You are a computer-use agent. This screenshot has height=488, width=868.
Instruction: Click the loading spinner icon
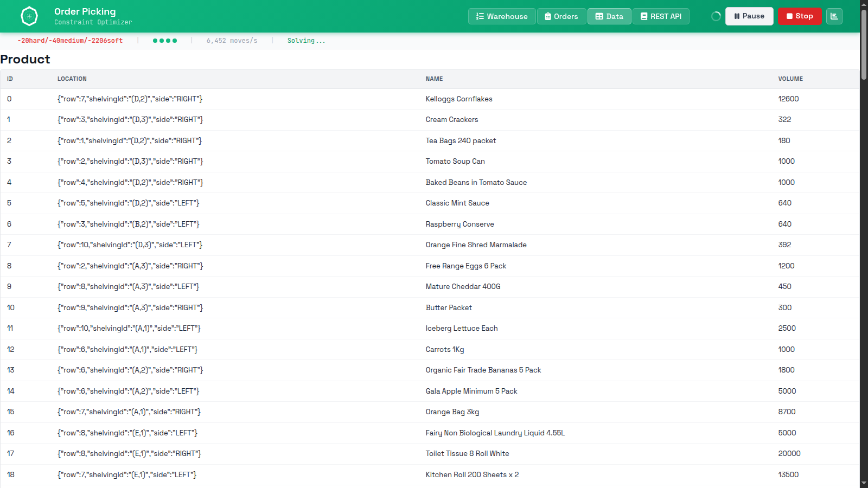coord(716,16)
